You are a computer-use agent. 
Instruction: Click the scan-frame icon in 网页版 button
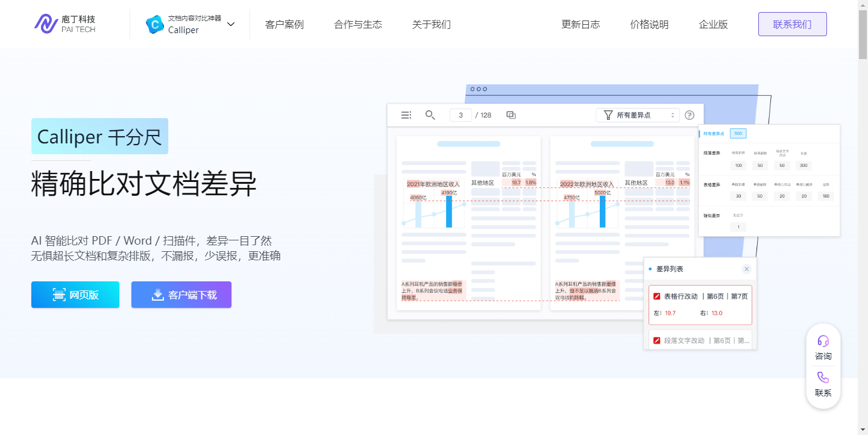coord(59,295)
